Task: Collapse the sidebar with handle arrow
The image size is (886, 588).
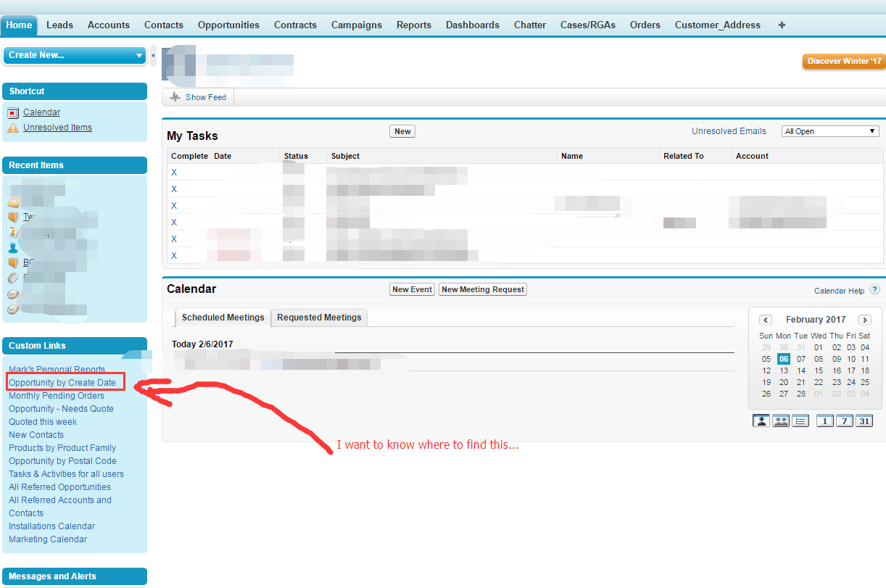Action: coord(153,55)
